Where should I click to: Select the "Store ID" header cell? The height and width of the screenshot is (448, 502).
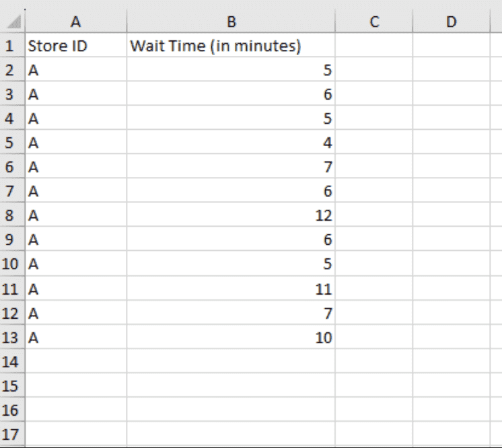coord(75,46)
